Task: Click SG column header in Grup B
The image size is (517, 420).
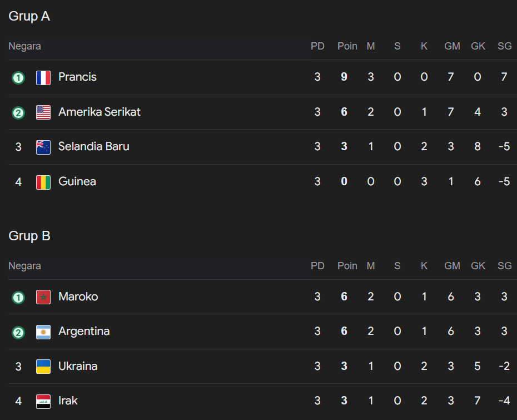Action: point(505,266)
